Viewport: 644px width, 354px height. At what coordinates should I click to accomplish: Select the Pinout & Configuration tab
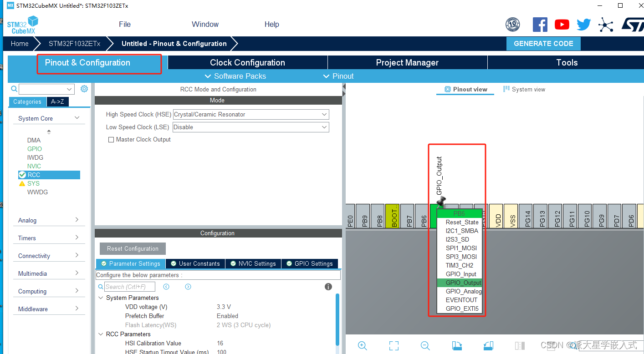click(87, 63)
